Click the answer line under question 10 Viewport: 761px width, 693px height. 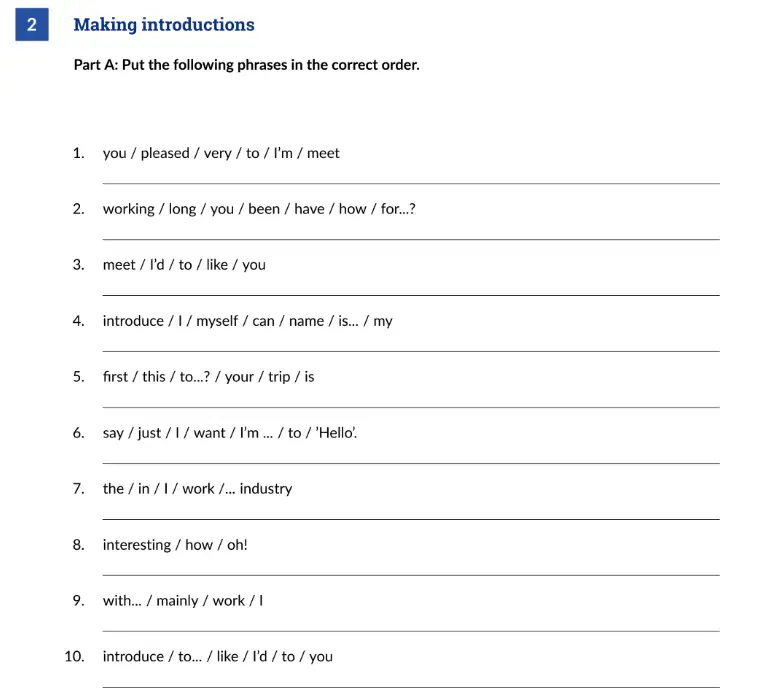411,688
